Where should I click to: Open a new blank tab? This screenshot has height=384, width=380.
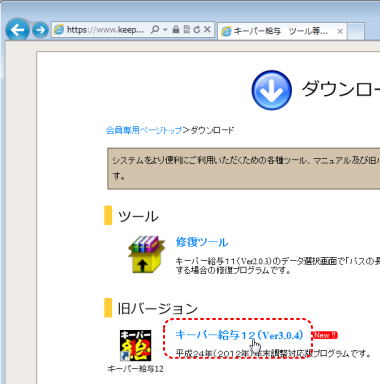pyautogui.click(x=356, y=31)
